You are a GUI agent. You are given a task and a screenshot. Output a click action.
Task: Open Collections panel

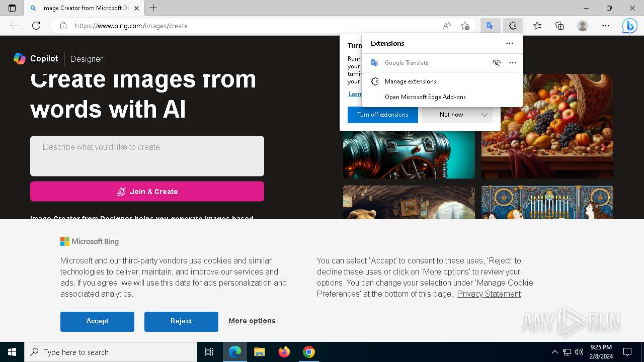(x=559, y=26)
